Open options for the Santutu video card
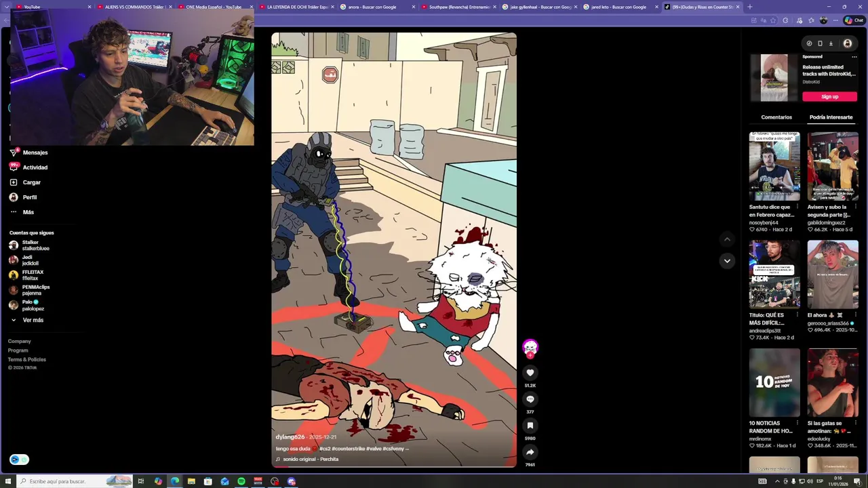Screen dimensions: 868x488 click(x=797, y=207)
